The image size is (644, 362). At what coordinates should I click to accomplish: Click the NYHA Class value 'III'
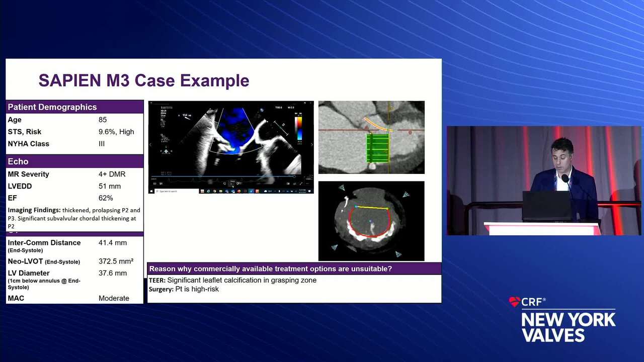[x=102, y=144]
